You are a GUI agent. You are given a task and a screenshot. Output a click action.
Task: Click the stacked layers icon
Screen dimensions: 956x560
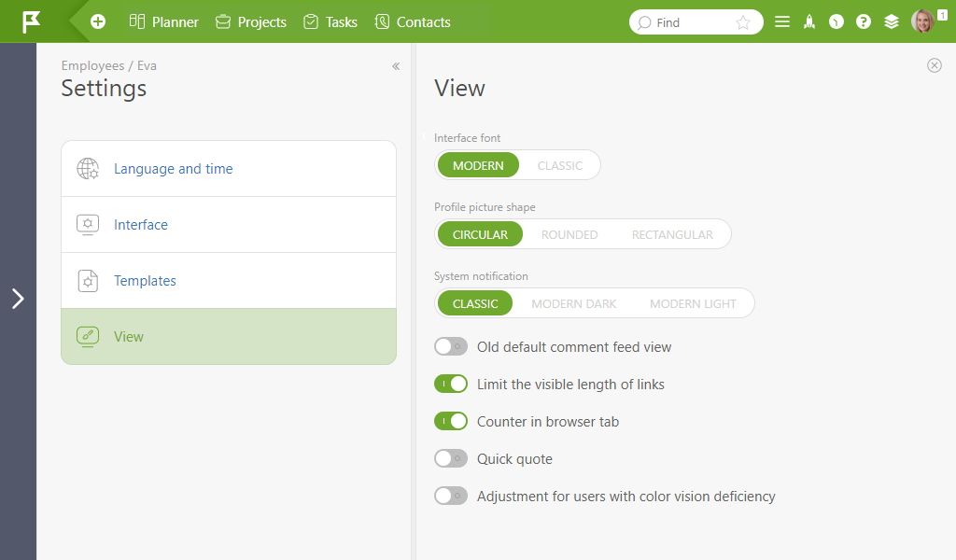click(x=892, y=22)
